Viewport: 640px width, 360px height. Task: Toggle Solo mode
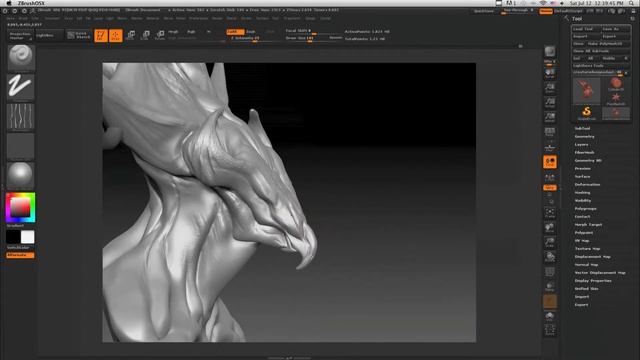(550, 316)
